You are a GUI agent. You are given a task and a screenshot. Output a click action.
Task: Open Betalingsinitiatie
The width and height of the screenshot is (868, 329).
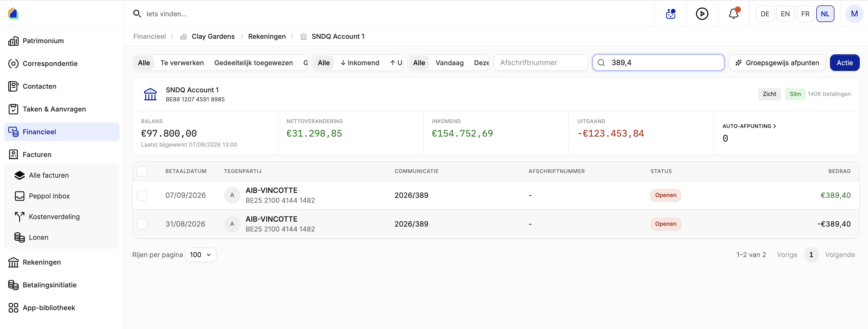tap(62, 285)
